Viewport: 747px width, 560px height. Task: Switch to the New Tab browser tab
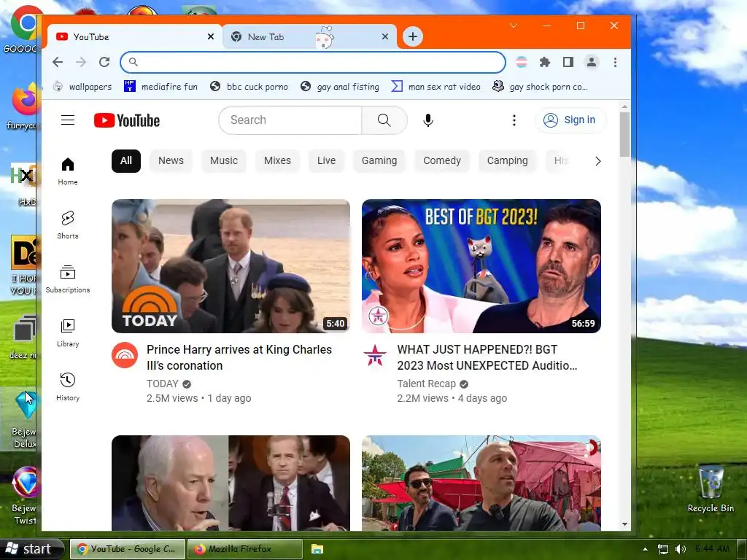pyautogui.click(x=309, y=36)
